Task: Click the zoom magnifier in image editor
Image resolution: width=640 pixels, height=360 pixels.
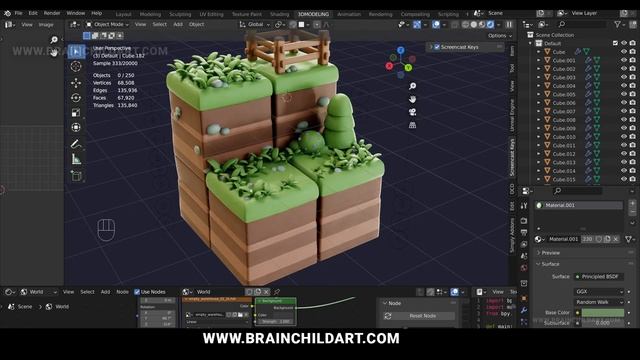Action: (54, 40)
